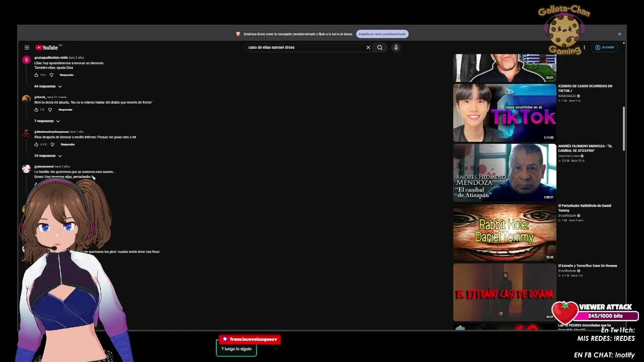
Task: Run search with the magnifier button
Action: (x=380, y=47)
